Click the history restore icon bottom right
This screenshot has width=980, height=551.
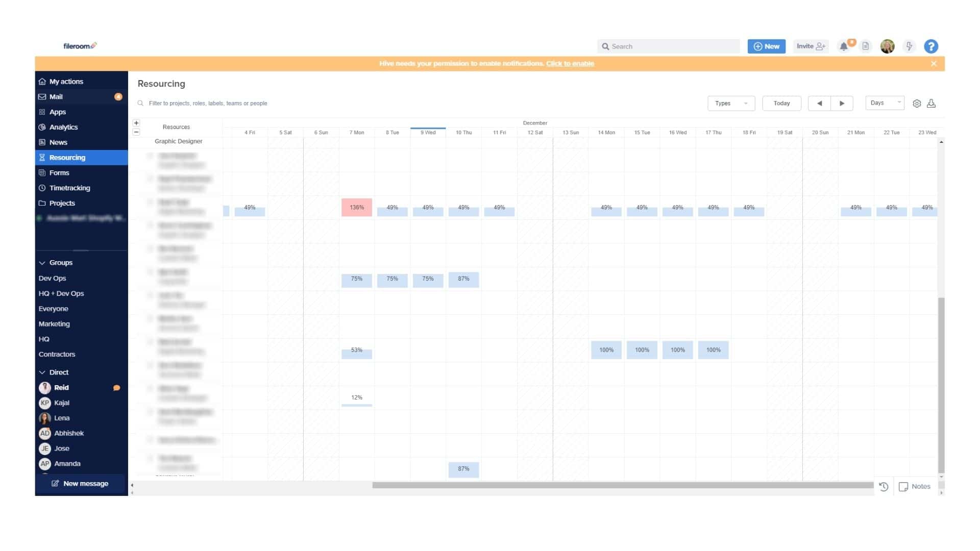click(x=885, y=486)
